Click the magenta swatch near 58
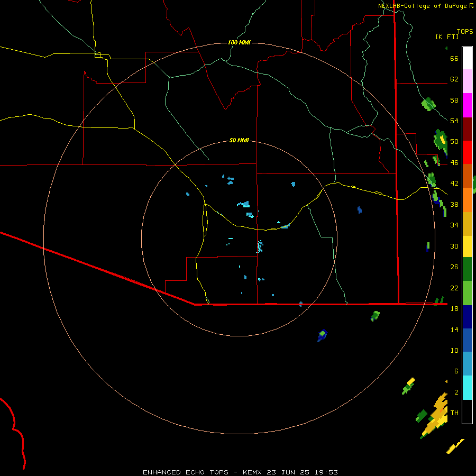476x476 pixels. pyautogui.click(x=467, y=105)
